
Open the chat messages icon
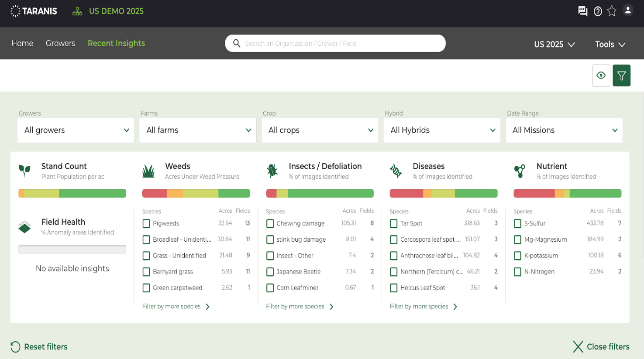582,11
